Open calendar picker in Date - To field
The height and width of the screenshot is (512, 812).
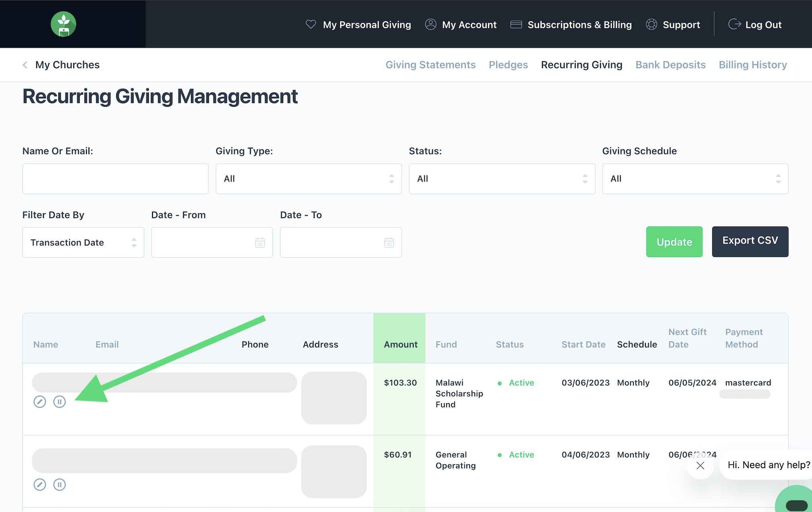point(389,243)
